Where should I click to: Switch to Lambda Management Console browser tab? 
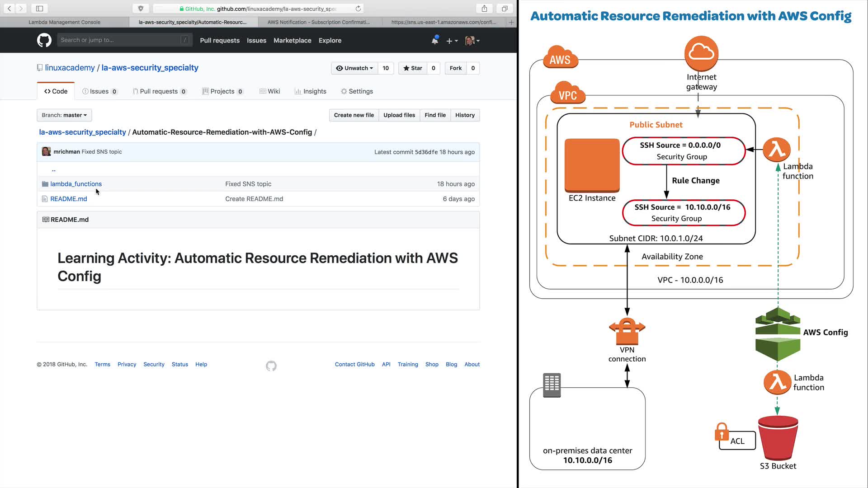tap(64, 22)
